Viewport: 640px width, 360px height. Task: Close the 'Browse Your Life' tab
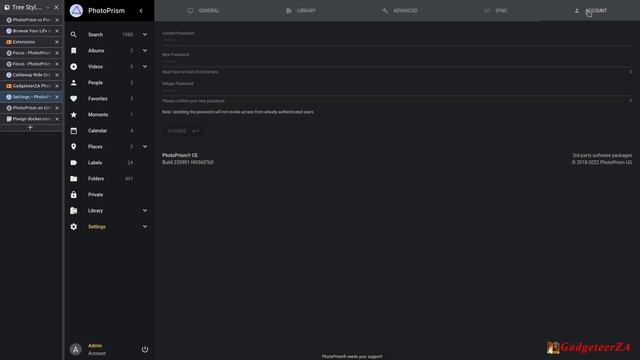coord(57,31)
